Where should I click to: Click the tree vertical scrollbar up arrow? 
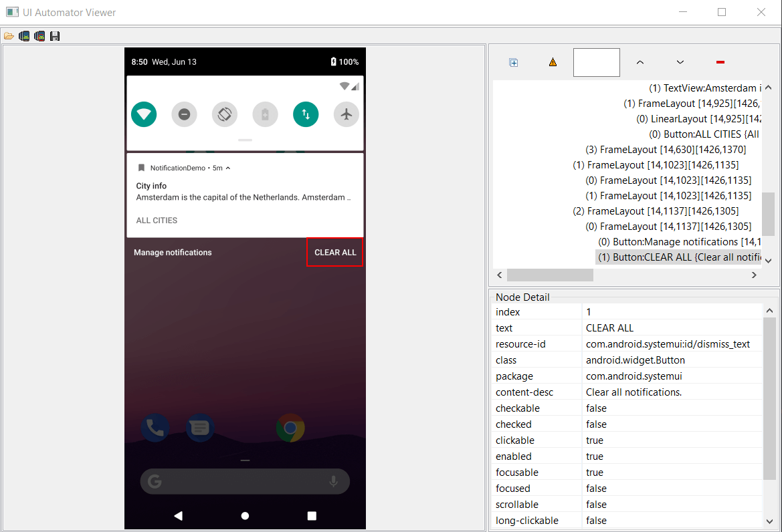(x=769, y=88)
